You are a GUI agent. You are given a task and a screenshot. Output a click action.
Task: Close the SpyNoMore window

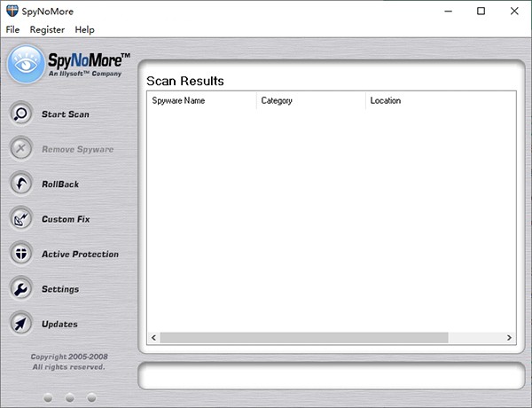click(514, 12)
